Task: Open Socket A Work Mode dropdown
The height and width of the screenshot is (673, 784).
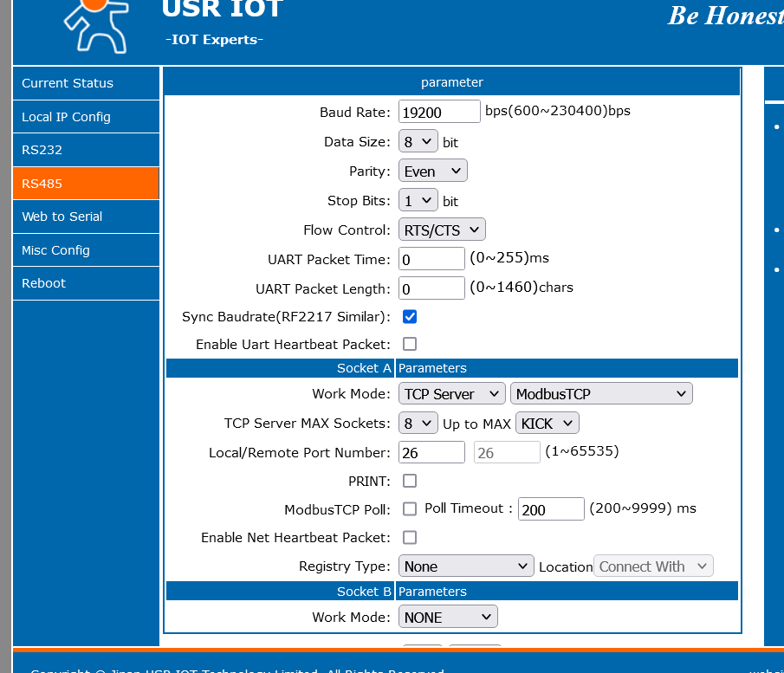Action: coord(451,394)
